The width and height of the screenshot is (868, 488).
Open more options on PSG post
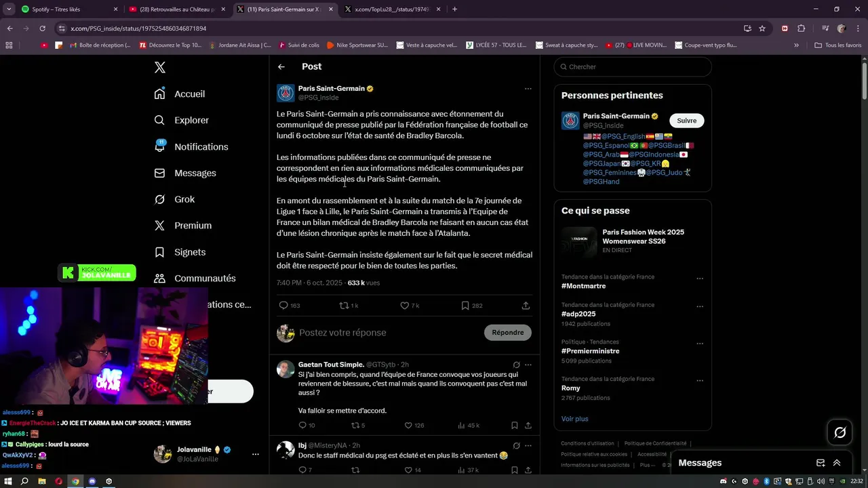click(528, 89)
